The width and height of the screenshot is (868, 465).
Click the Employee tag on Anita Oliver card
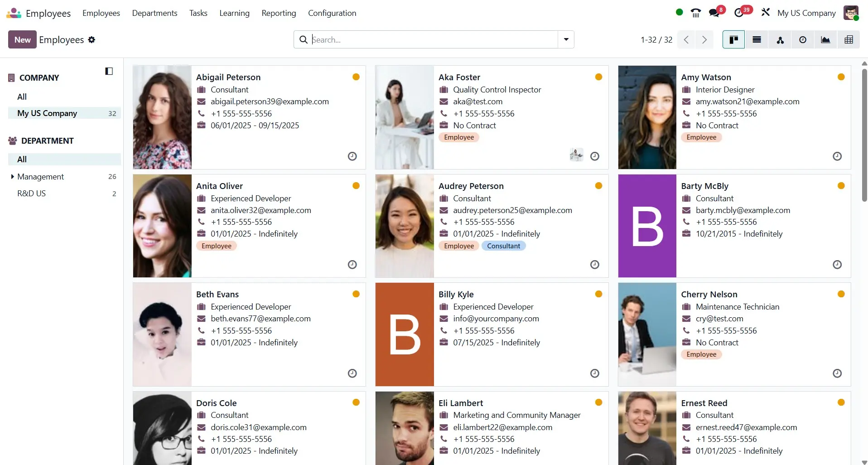point(216,246)
